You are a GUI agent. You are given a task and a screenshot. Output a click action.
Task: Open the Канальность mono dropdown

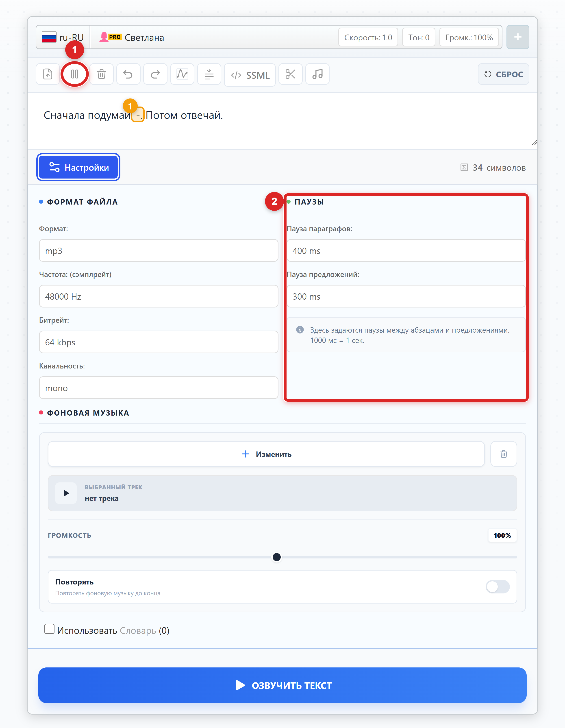point(159,388)
